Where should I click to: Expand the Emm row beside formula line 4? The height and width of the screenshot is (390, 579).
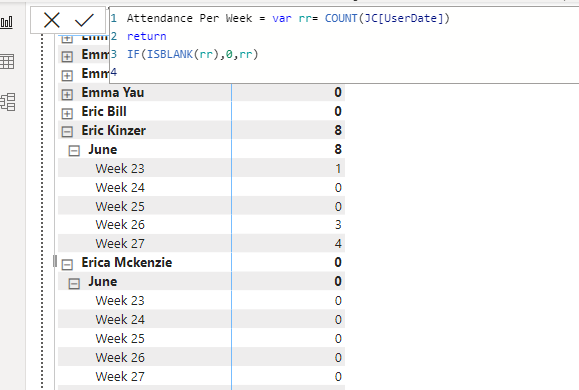[67, 76]
